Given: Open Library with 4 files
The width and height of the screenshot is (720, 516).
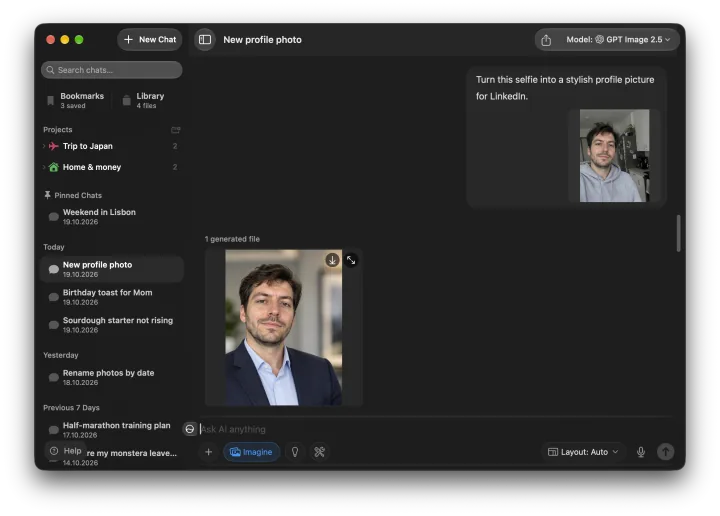Looking at the screenshot, I should coord(144,100).
